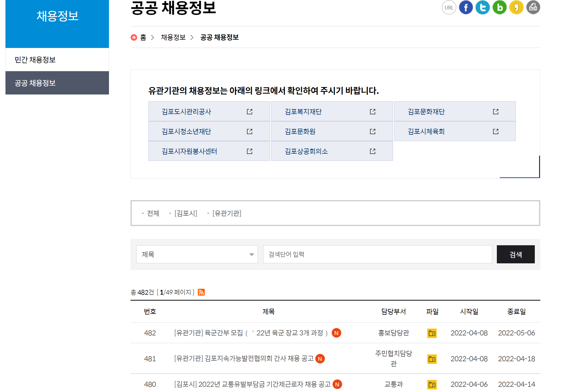Click the URL copy icon
The width and height of the screenshot is (567, 392).
coord(449,7)
